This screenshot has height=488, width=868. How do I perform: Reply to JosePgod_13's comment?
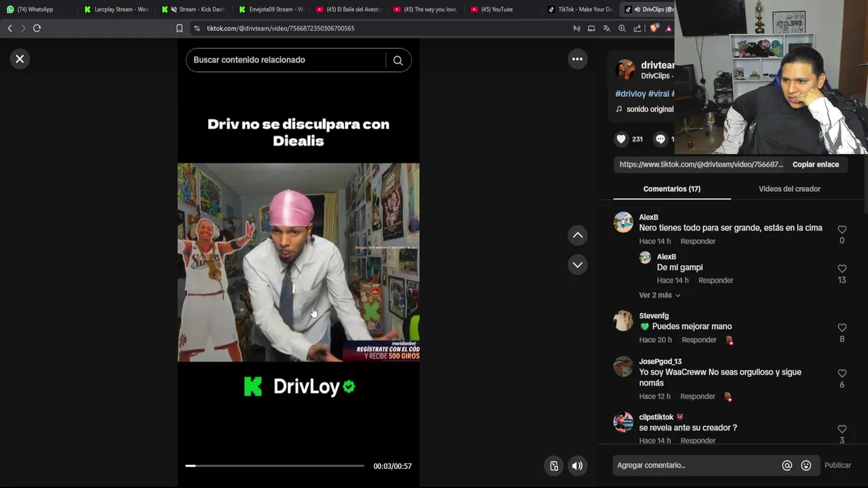[x=698, y=396]
